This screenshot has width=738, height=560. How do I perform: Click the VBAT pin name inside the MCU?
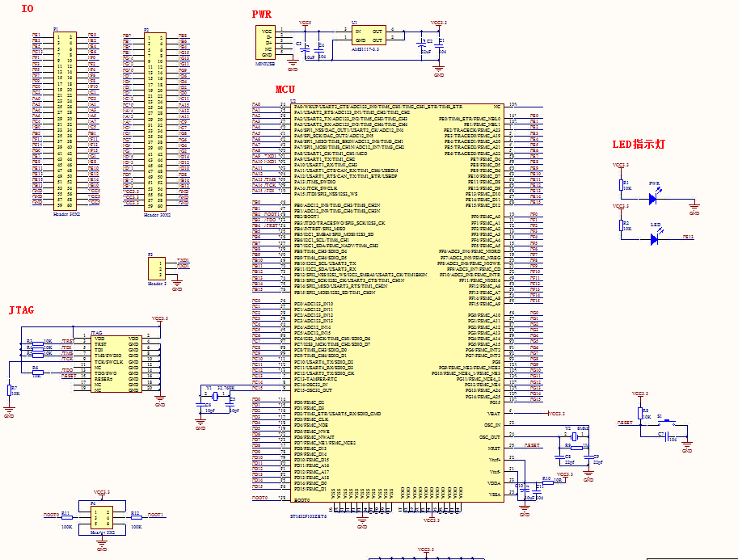494,414
